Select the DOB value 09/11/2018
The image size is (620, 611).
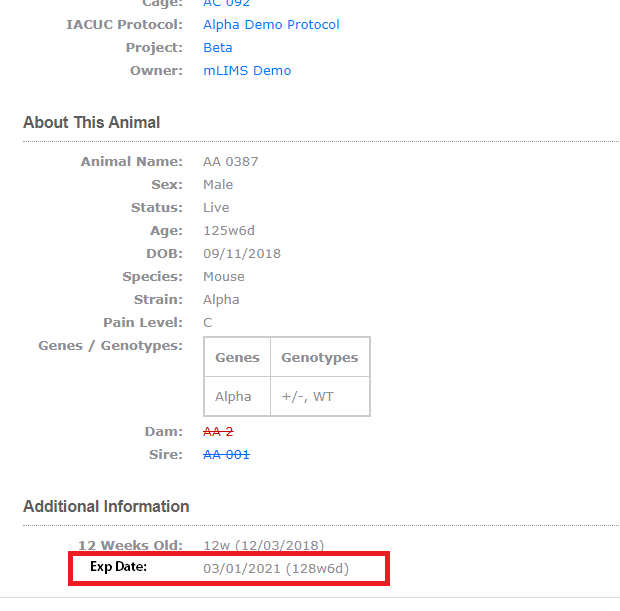click(x=242, y=253)
